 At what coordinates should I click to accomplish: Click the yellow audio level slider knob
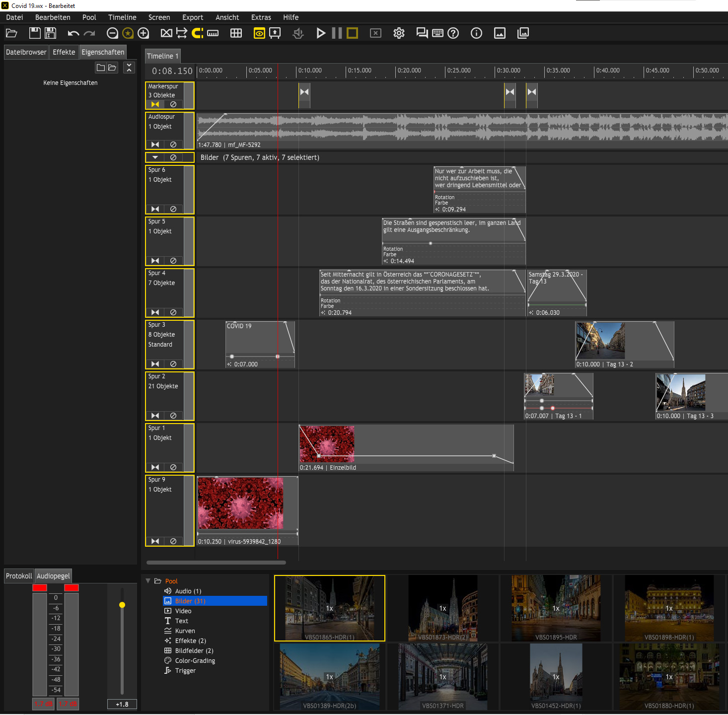[x=122, y=605]
